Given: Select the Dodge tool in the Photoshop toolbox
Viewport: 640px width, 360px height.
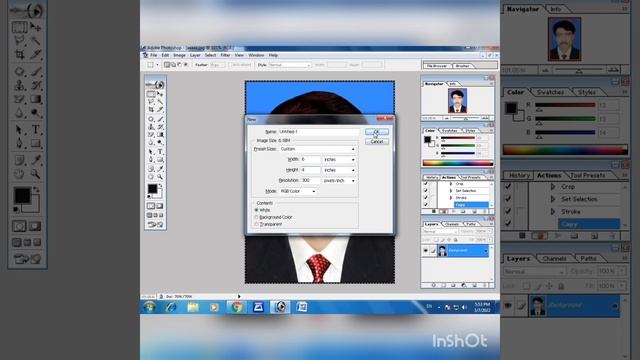Looking at the screenshot, I should (x=160, y=142).
